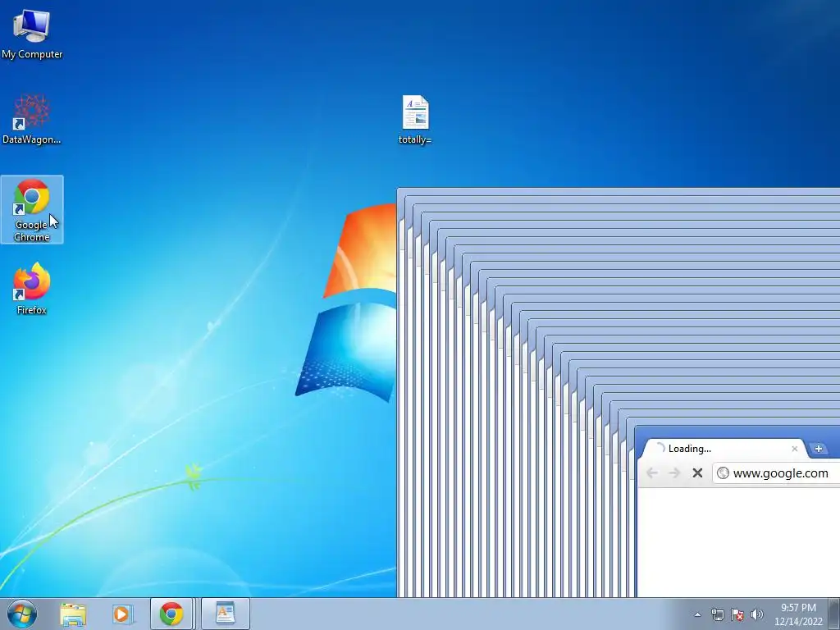Select Google Chrome desktop shortcut
The image size is (840, 630).
(32, 209)
